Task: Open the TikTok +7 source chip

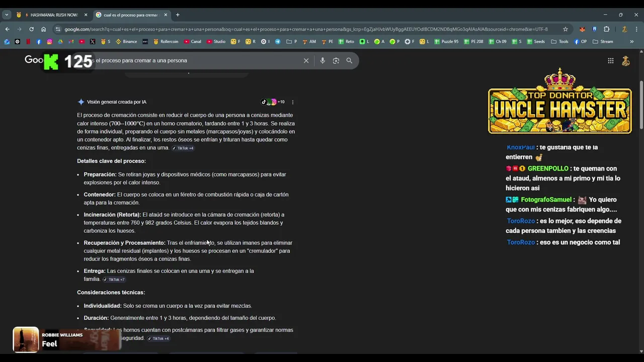Action: click(114, 280)
